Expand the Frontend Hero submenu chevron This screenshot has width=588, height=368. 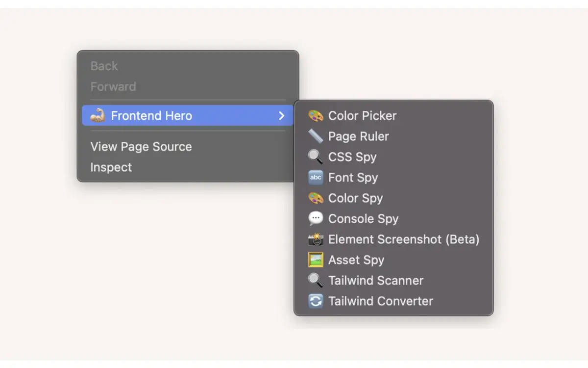[x=281, y=116]
